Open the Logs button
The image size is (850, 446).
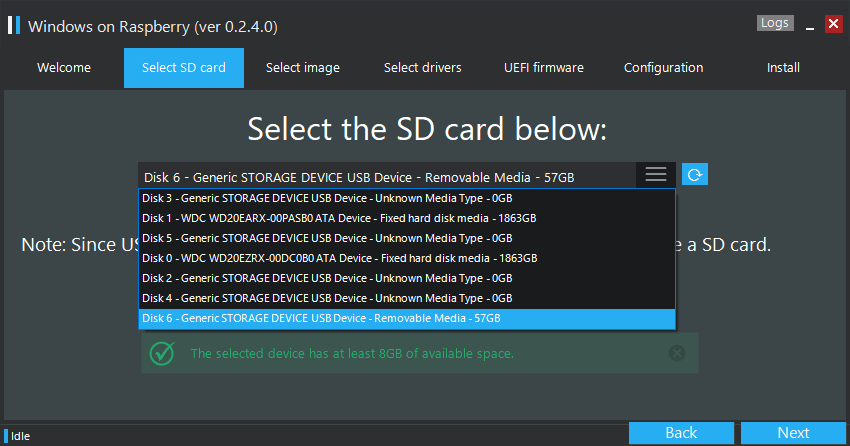[x=775, y=23]
